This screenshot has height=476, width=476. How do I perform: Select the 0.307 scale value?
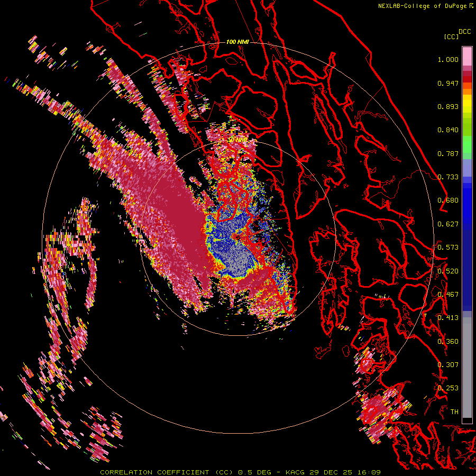448,364
